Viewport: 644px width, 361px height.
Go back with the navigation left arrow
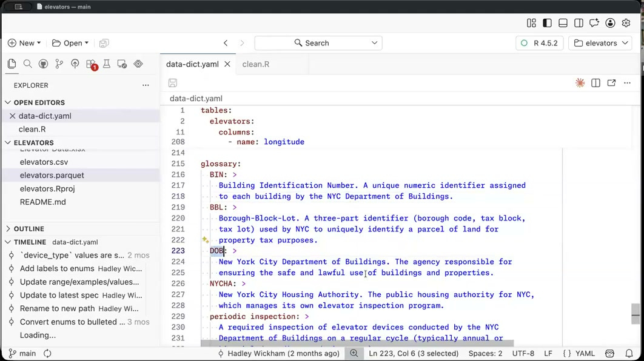coord(226,43)
